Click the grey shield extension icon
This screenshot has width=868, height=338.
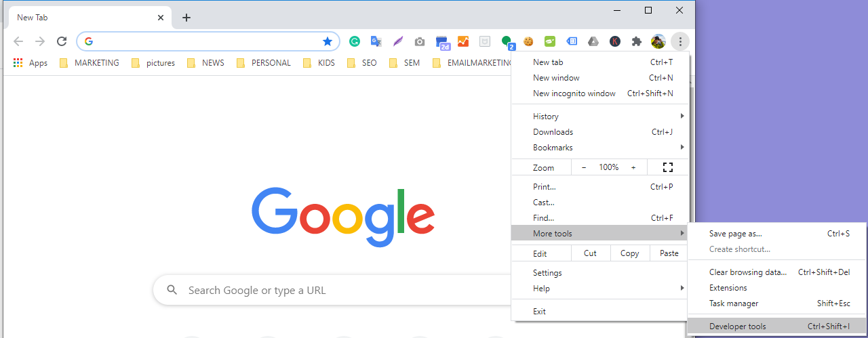(485, 41)
